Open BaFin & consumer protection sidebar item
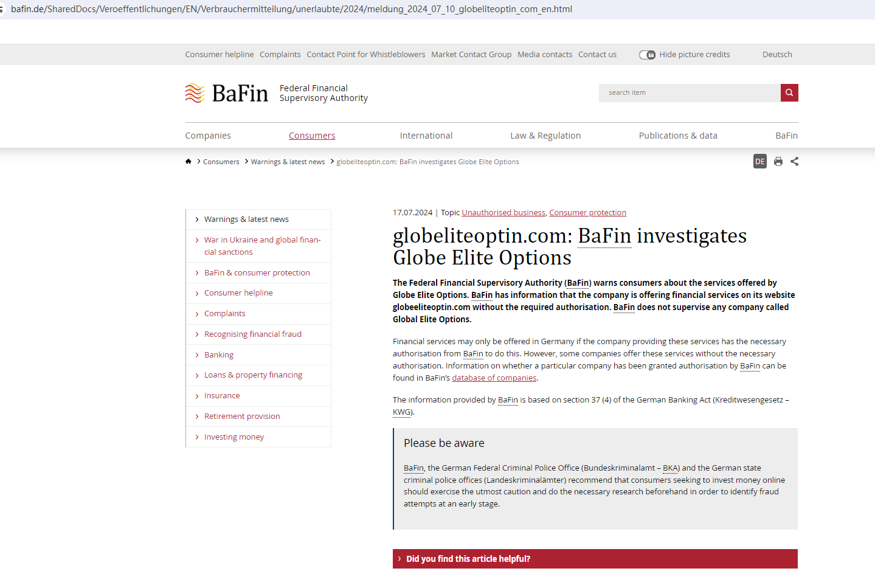This screenshot has height=588, width=875. tap(258, 273)
